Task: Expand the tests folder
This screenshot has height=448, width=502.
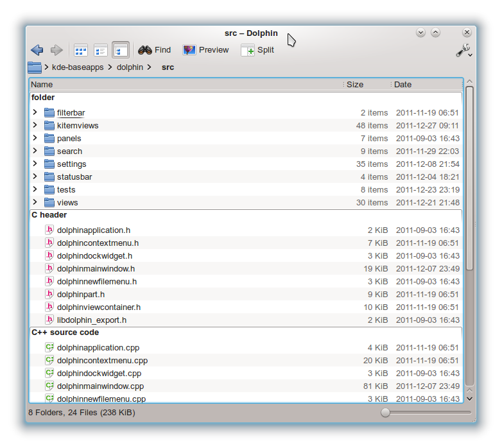Action: [35, 189]
